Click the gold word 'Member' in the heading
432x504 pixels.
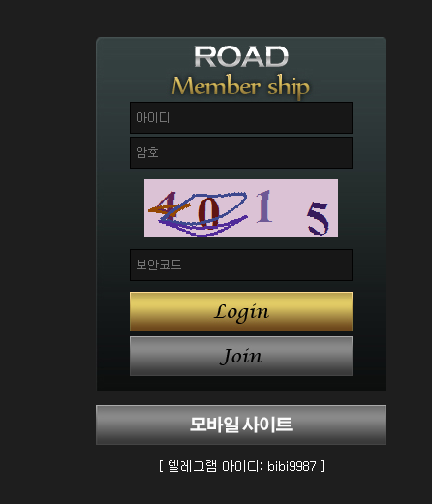pos(216,86)
